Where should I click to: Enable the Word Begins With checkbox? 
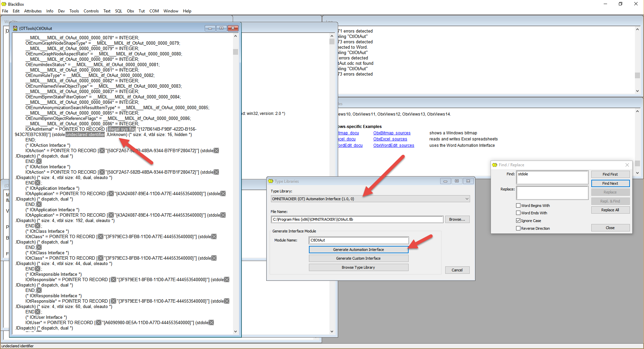click(518, 206)
